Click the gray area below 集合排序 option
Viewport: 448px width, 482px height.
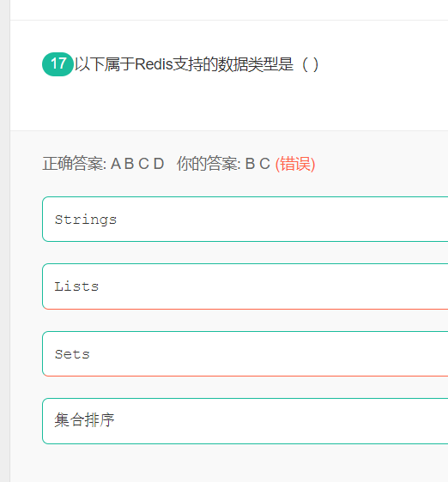click(x=229, y=463)
